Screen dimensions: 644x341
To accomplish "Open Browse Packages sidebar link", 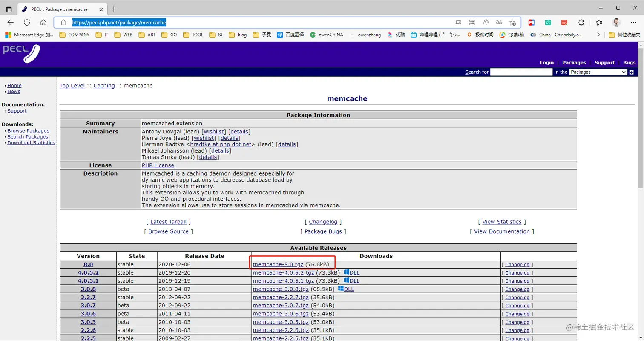I will [28, 131].
